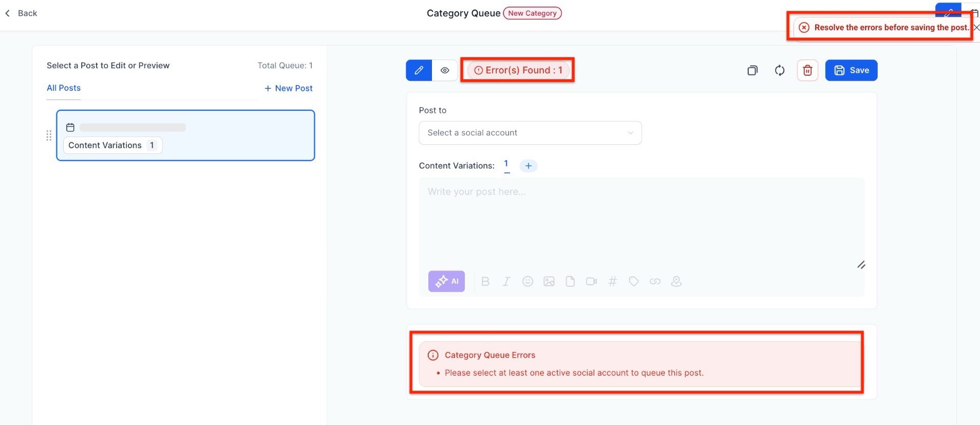Insert a link using the chain icon

click(655, 281)
